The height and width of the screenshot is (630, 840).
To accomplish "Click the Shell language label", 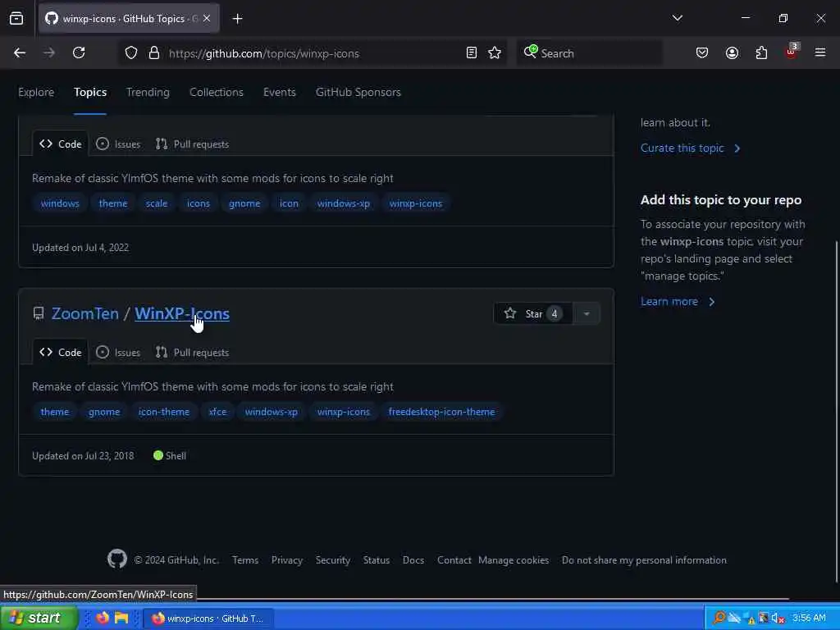I will pos(170,456).
